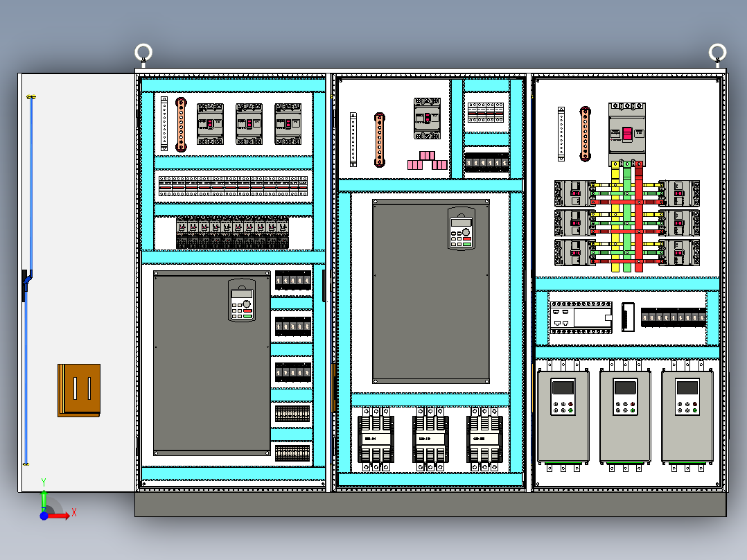Select the copper busbar in the middle compartment
The height and width of the screenshot is (560, 747).
(380, 140)
